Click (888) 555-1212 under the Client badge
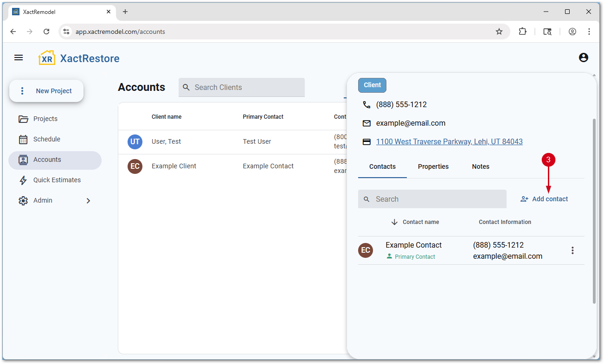Viewport: 604px width, 364px height. (x=401, y=105)
